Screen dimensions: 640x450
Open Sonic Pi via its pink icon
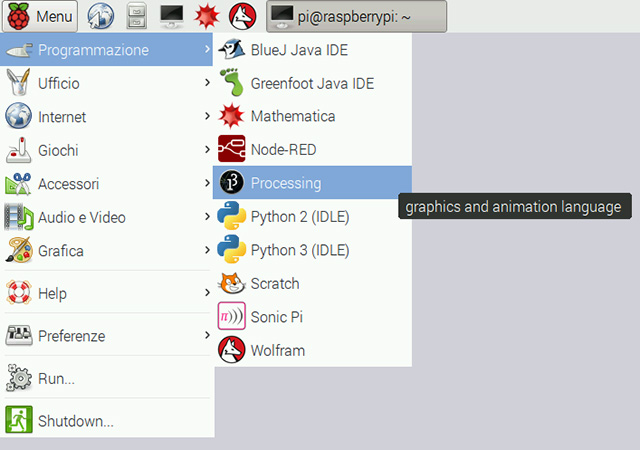[x=232, y=317]
